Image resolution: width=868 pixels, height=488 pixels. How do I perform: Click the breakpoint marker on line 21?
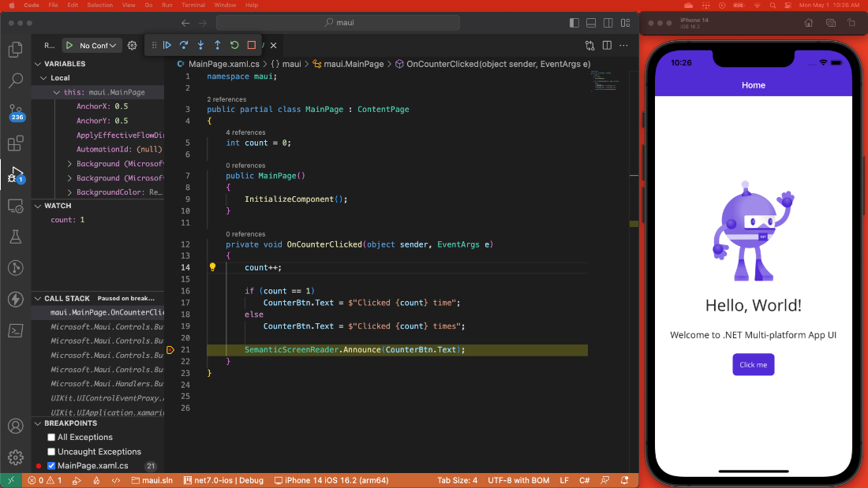pyautogui.click(x=170, y=350)
